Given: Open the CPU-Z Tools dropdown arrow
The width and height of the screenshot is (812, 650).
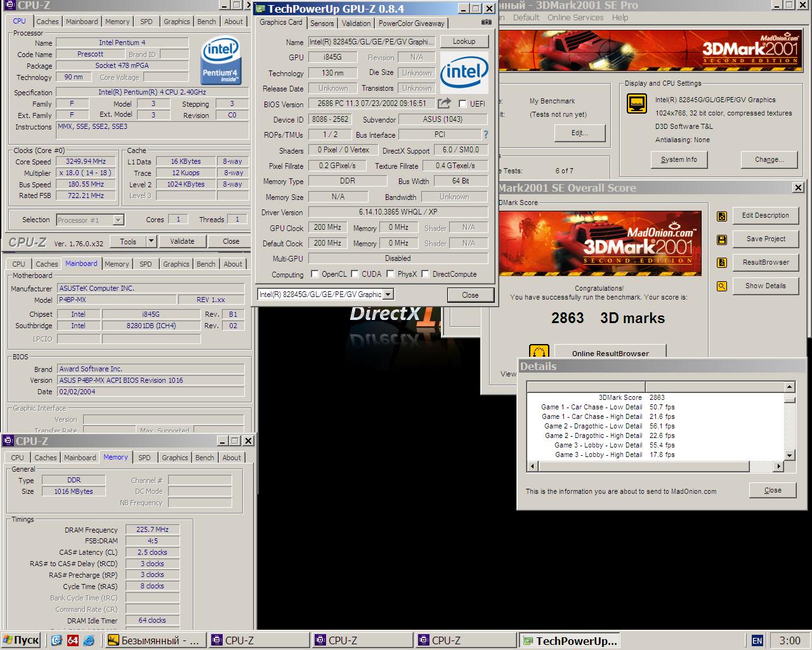Looking at the screenshot, I should 151,241.
